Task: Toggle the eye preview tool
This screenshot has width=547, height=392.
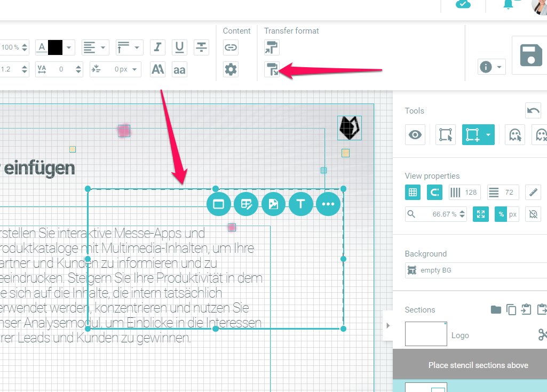Action: [x=415, y=135]
